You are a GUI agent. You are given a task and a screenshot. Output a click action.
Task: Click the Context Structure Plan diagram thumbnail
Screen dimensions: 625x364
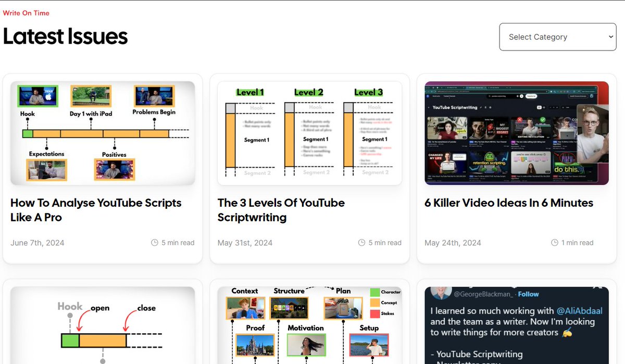(x=309, y=325)
